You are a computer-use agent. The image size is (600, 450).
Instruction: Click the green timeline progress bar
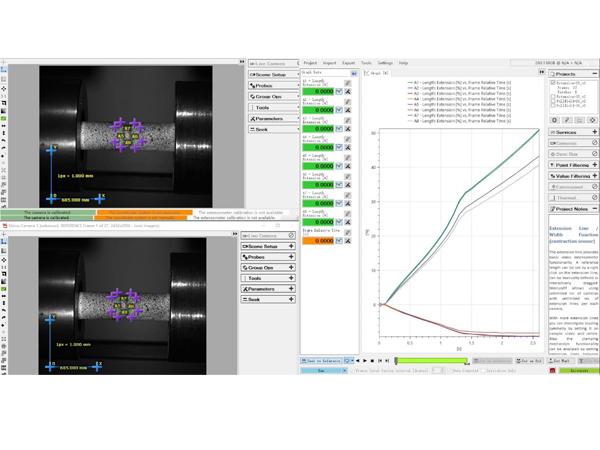pyautogui.click(x=430, y=360)
